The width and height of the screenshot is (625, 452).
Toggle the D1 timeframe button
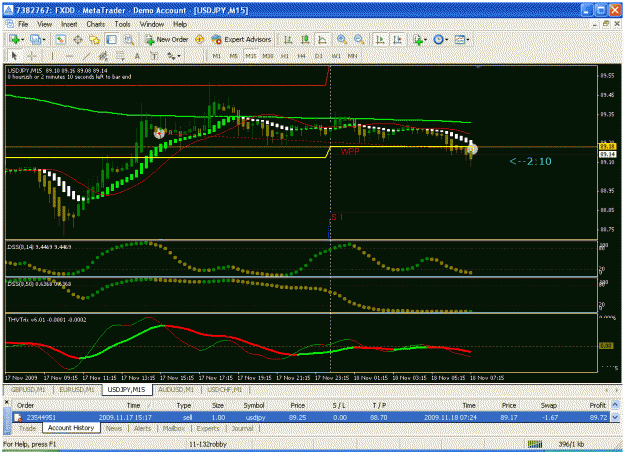[318, 56]
